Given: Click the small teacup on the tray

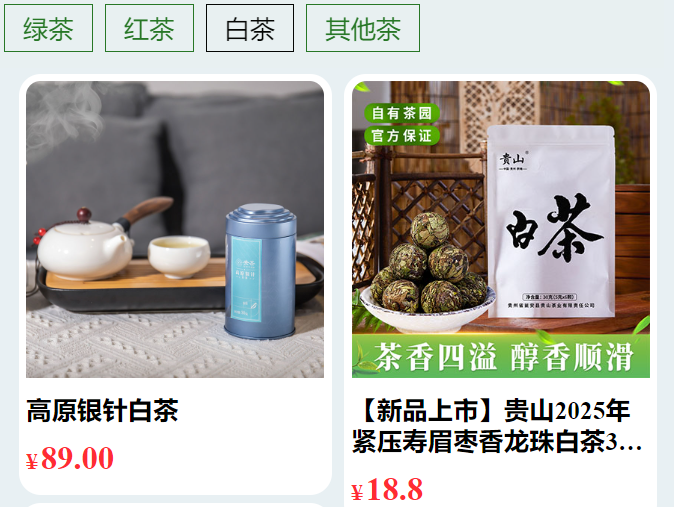Looking at the screenshot, I should (179, 256).
